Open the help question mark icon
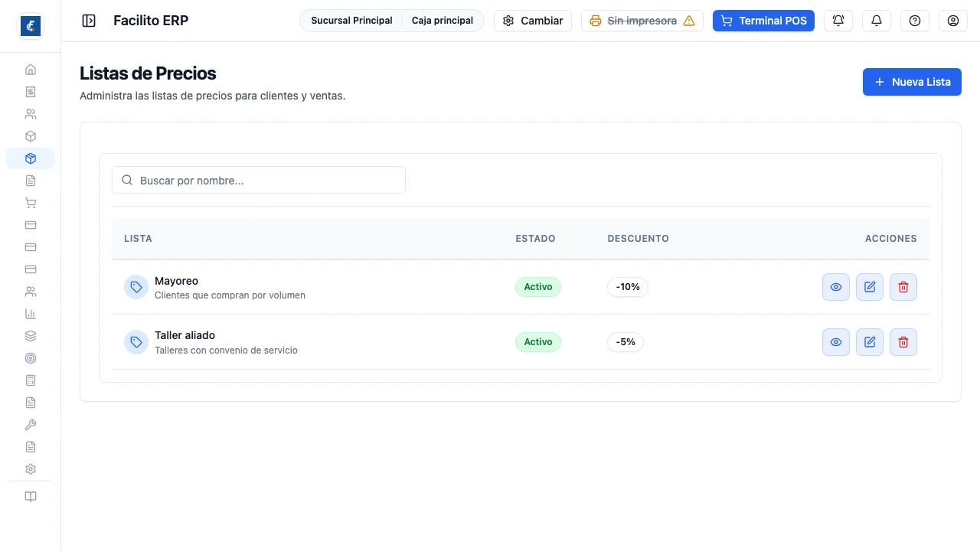Image resolution: width=980 pixels, height=551 pixels. tap(915, 21)
